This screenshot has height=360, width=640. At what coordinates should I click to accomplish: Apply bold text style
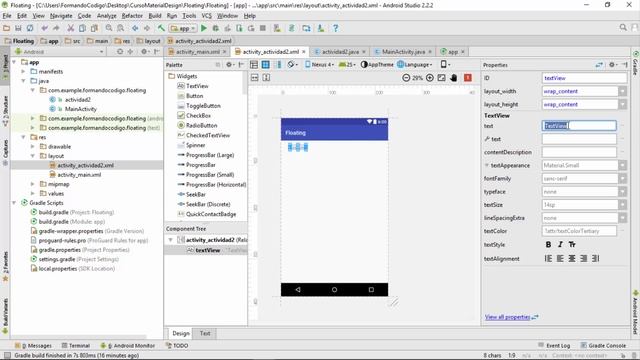click(548, 244)
